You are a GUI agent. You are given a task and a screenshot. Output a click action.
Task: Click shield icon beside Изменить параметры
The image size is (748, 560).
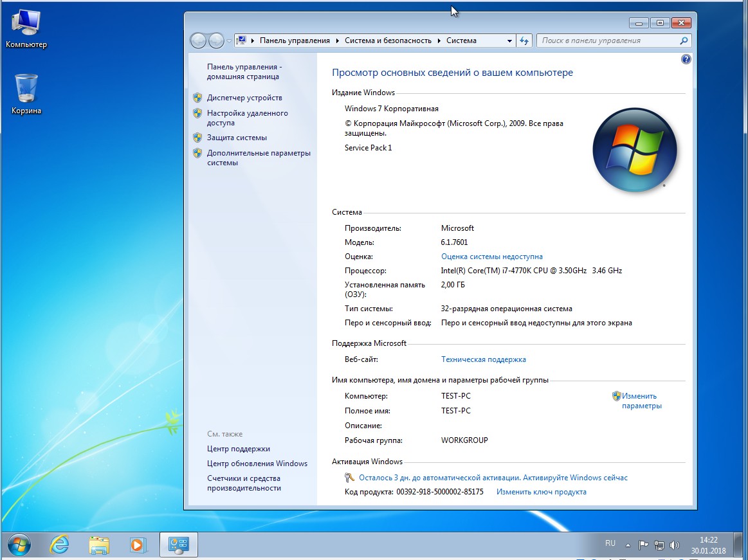click(616, 396)
